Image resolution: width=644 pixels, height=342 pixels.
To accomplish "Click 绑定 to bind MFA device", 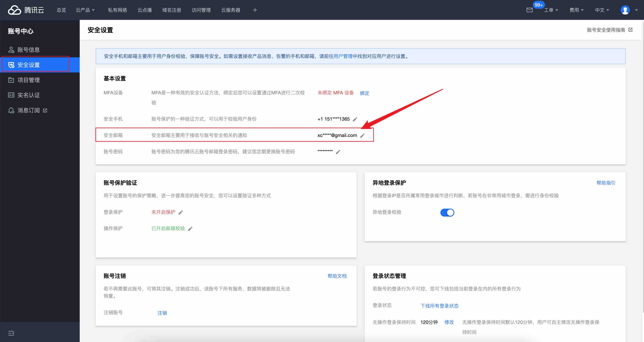I will 364,93.
